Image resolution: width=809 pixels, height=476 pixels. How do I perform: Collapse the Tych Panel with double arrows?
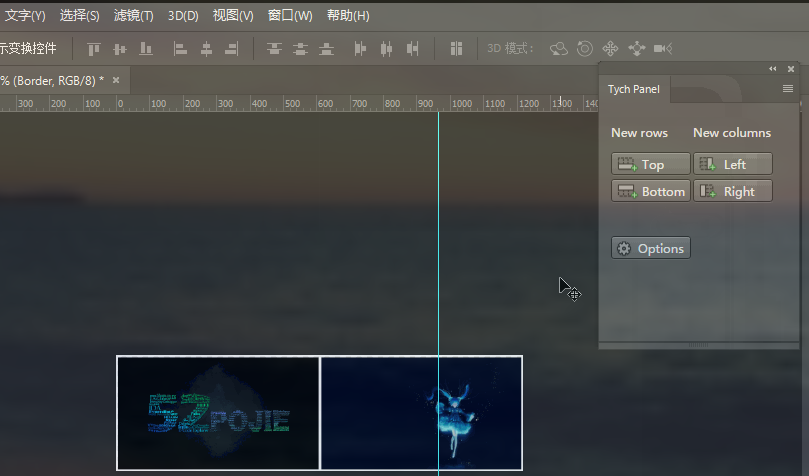pos(773,69)
